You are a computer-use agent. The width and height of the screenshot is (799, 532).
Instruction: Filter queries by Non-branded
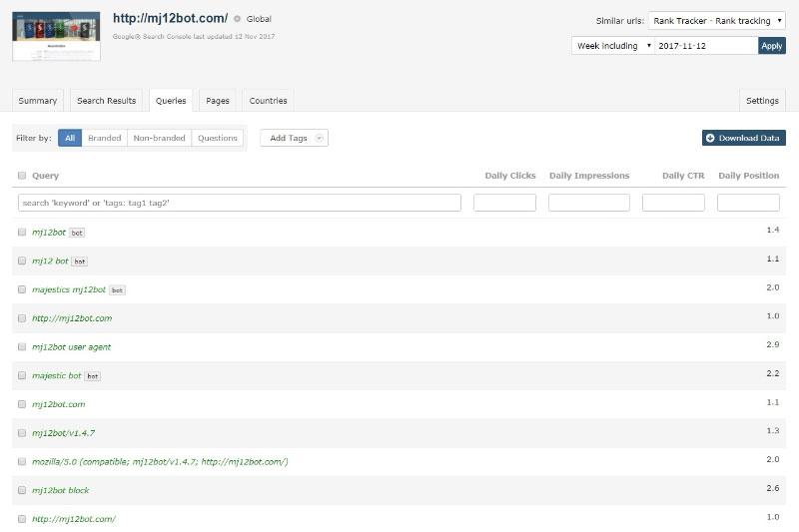pyautogui.click(x=159, y=138)
